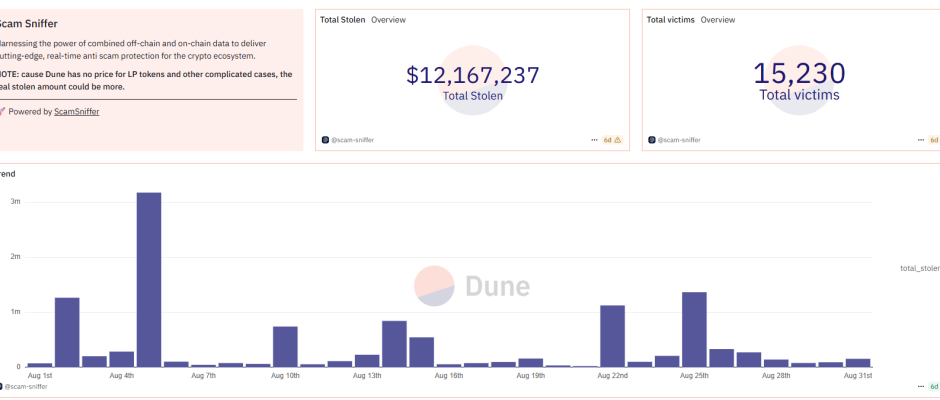The height and width of the screenshot is (400, 940).
Task: Click the @scam-sniffer avatar under Total Stolen
Action: [325, 140]
